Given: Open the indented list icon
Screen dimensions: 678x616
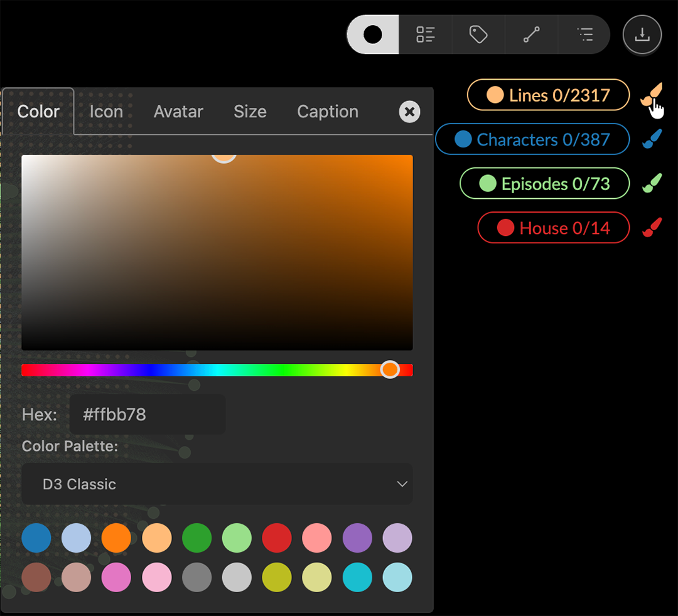Looking at the screenshot, I should (584, 35).
